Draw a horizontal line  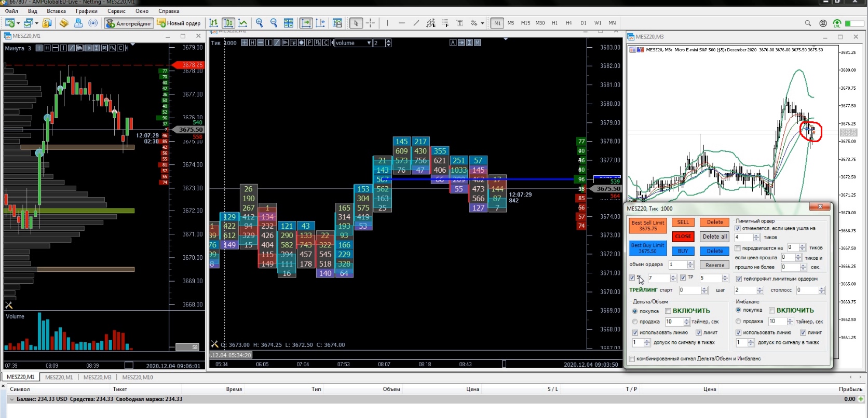click(402, 23)
